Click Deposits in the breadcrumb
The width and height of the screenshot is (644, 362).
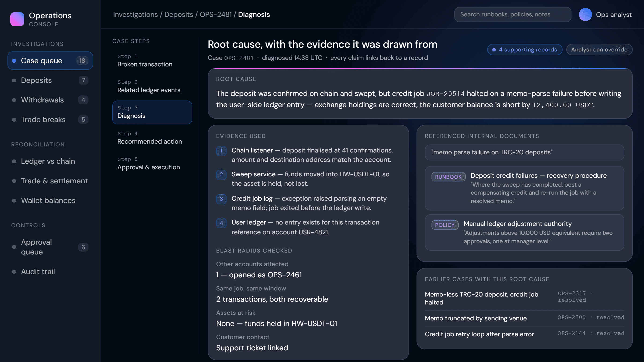(179, 14)
